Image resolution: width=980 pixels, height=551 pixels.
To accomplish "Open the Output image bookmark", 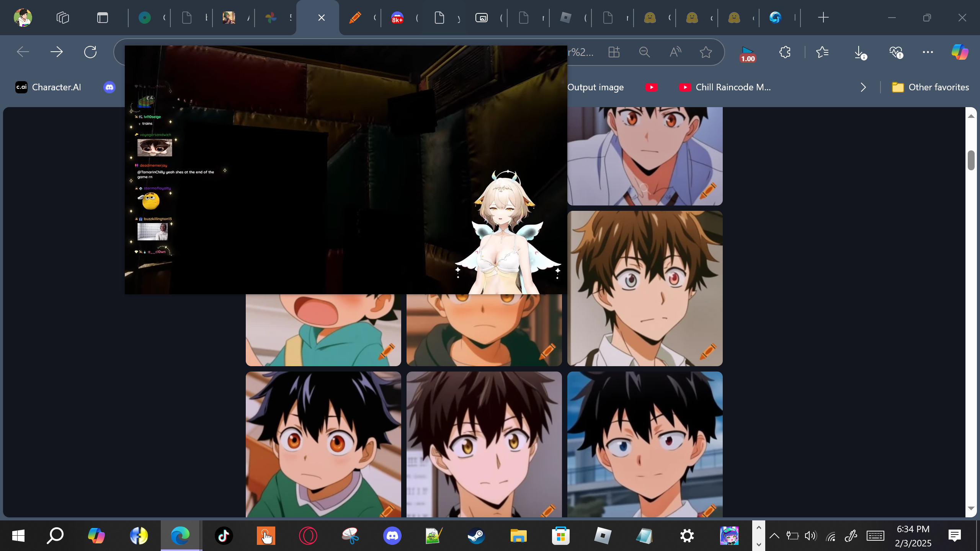I will pyautogui.click(x=596, y=87).
